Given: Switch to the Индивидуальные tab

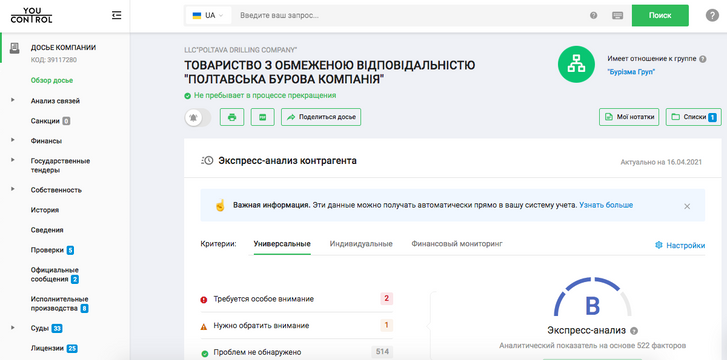Looking at the screenshot, I should click(x=361, y=244).
